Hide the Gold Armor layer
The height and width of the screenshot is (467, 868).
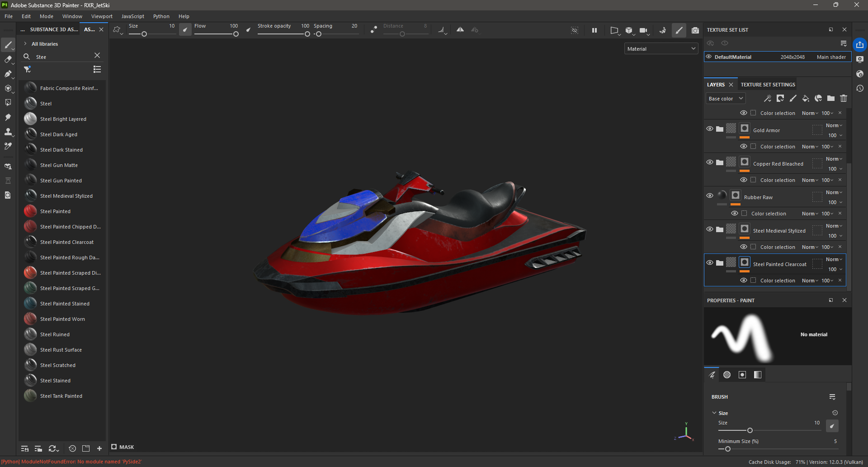pyautogui.click(x=710, y=129)
